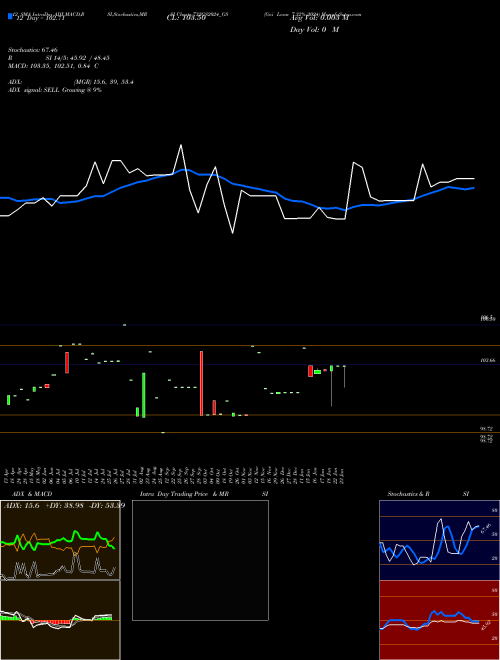Click the red RSI chart thumbnail
500x660 pixels.
point(439,620)
